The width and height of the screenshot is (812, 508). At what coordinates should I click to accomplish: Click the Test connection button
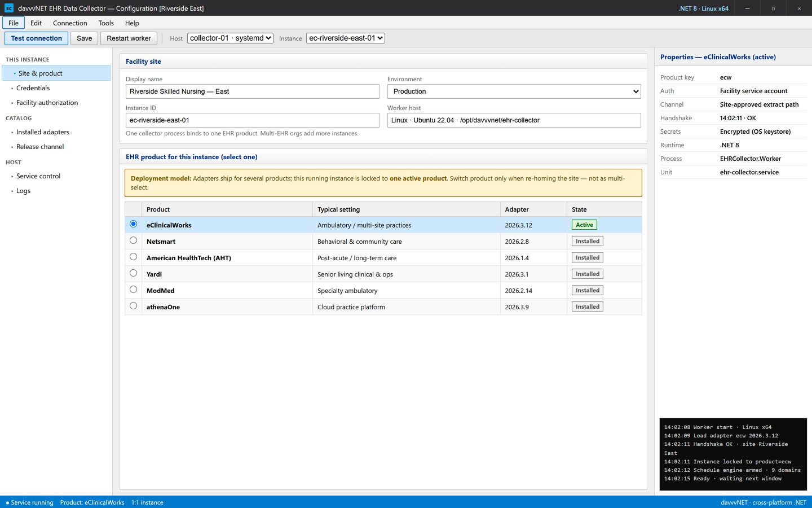pos(36,38)
